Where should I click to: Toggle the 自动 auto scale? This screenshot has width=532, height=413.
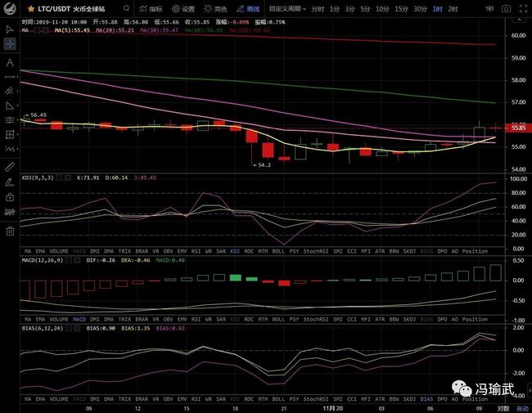pos(522,408)
